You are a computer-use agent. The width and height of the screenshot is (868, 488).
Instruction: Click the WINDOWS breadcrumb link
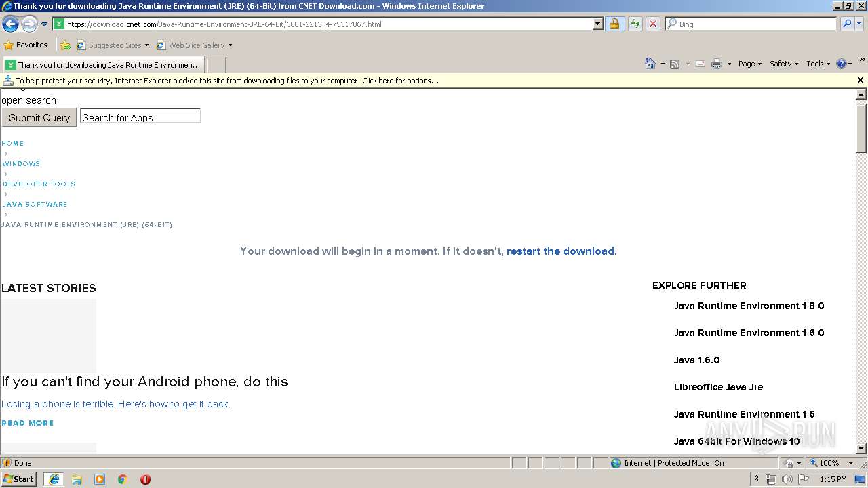[21, 164]
